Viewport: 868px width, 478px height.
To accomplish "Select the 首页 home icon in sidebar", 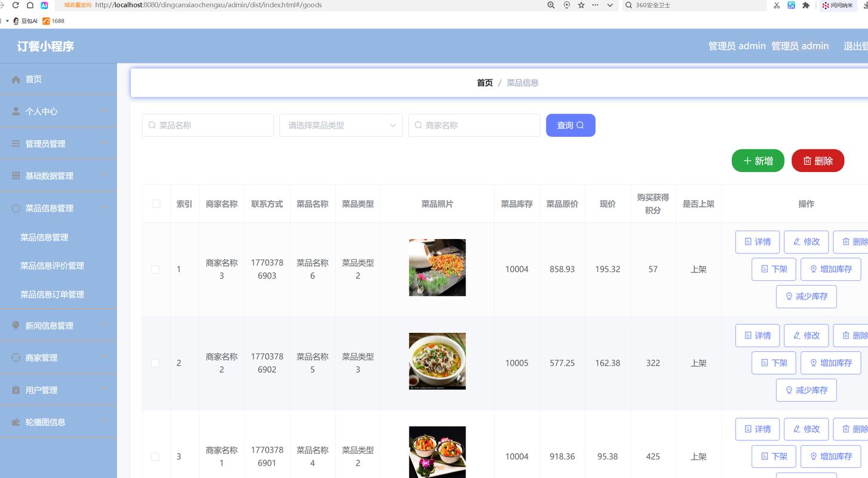I will point(15,79).
